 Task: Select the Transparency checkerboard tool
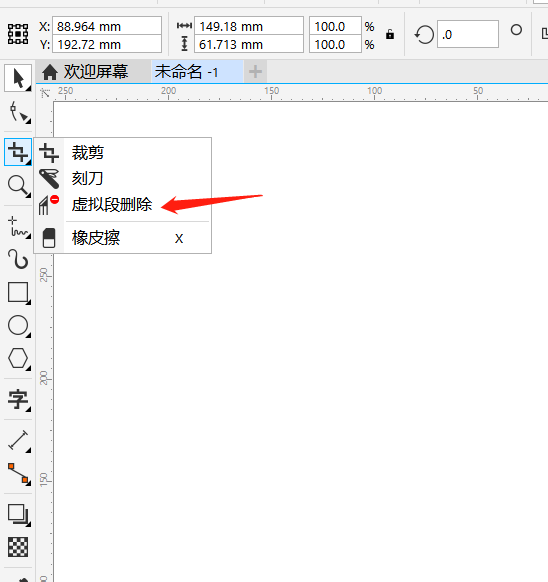click(18, 547)
